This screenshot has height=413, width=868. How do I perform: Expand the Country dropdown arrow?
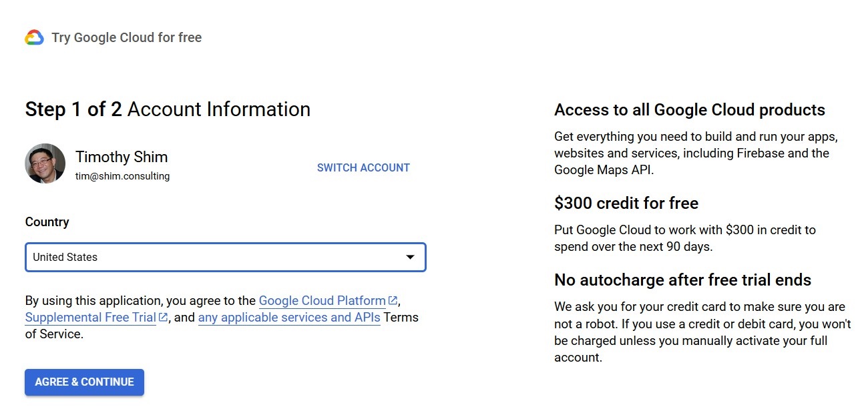[x=411, y=258]
